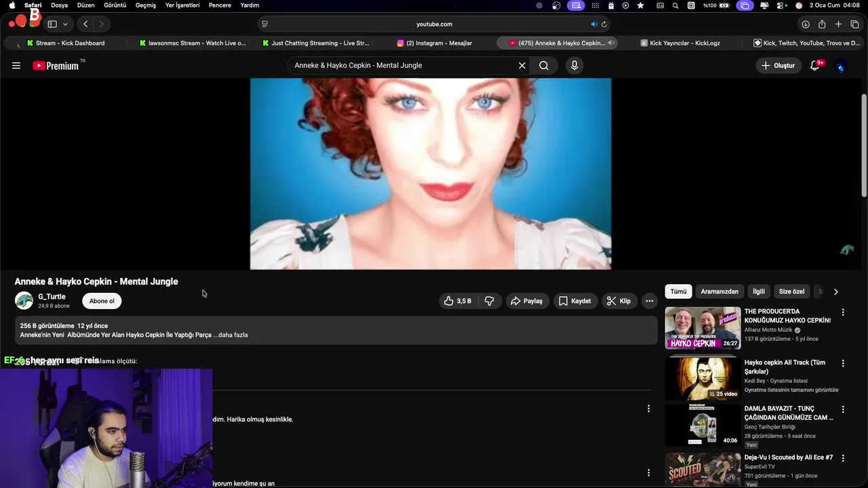The height and width of the screenshot is (488, 868).
Task: Open second comment's three-dot menu
Action: pos(648,472)
